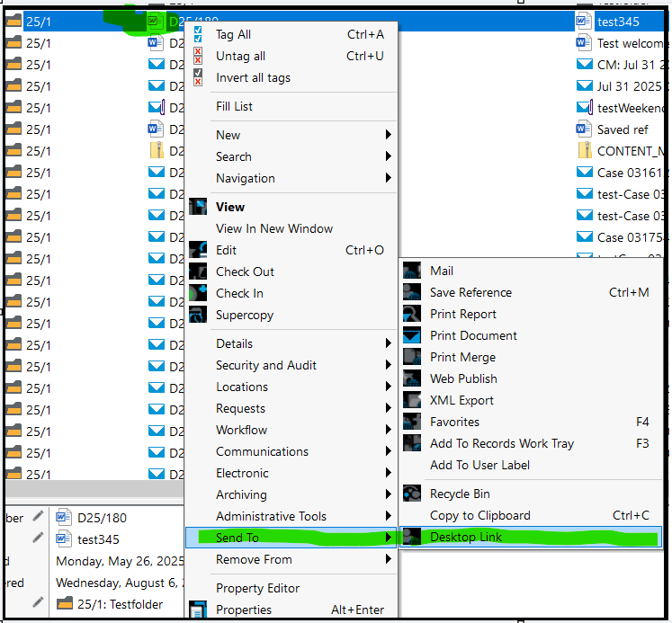The width and height of the screenshot is (672, 623).
Task: Open the Administrative Tools entry
Action: 291,516
